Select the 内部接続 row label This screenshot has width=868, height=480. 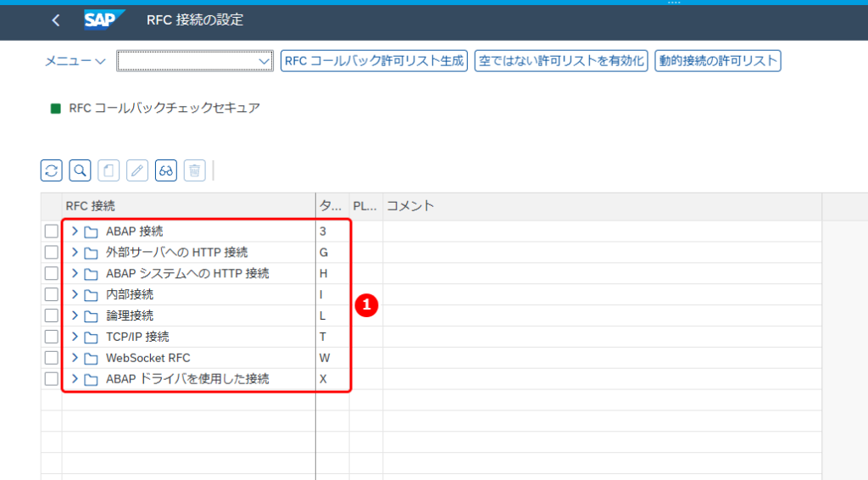(130, 294)
